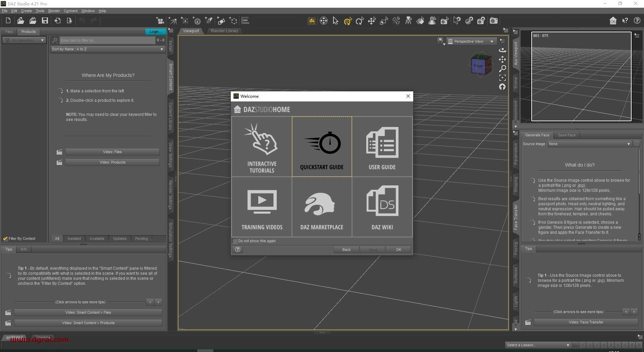644x352 pixels.
Task: Create a new null object
Action: click(x=233, y=21)
